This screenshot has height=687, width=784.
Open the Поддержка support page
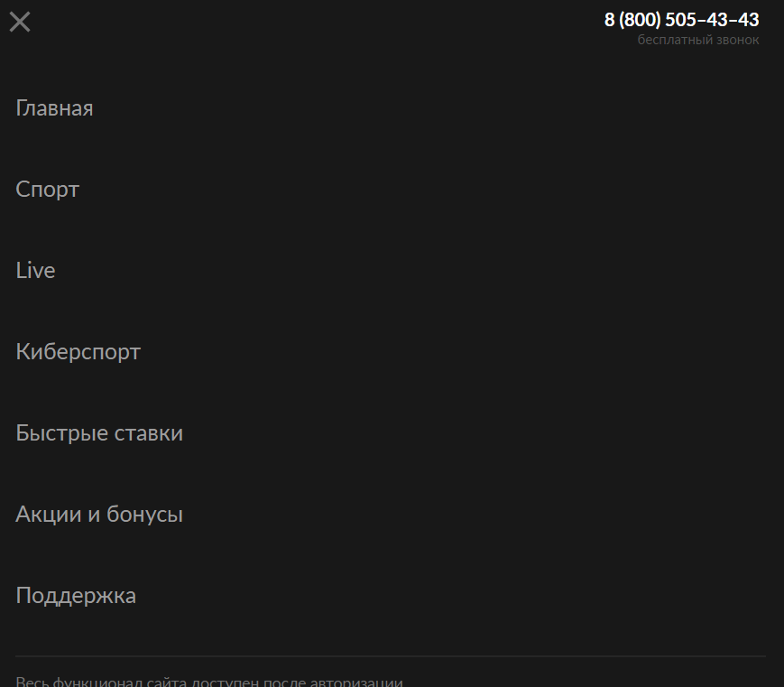pos(76,596)
